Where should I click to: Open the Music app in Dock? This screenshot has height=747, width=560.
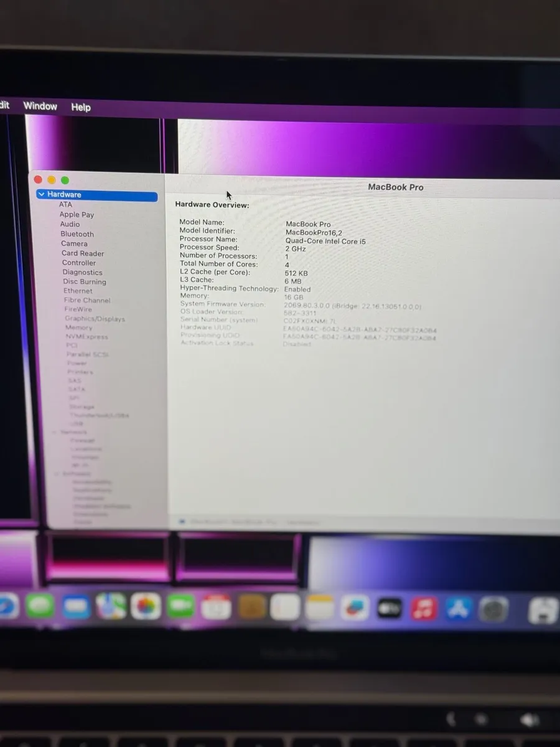tap(424, 608)
